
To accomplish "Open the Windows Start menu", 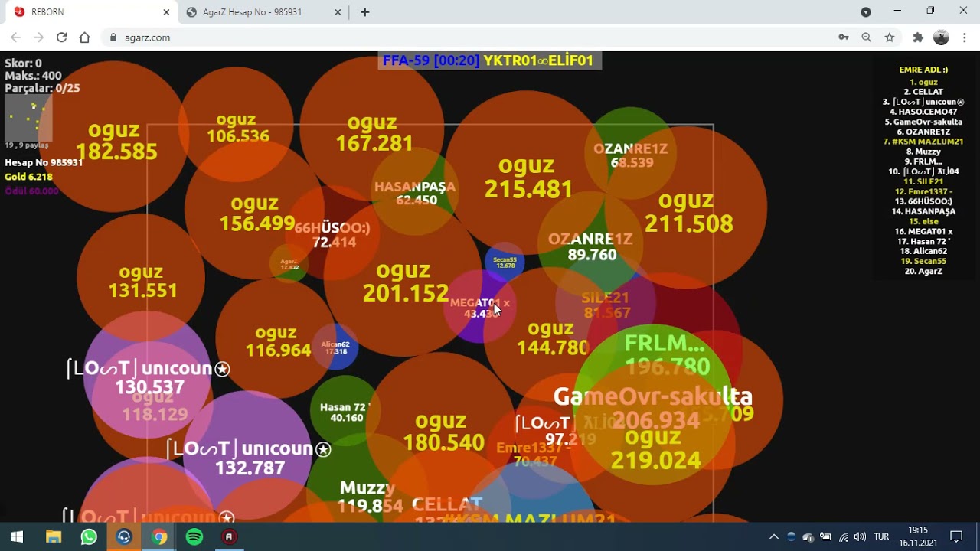I will (x=17, y=536).
